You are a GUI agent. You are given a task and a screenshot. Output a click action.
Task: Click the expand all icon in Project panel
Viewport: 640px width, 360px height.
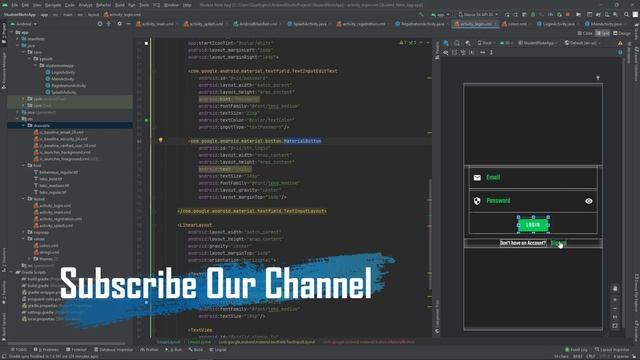pos(109,24)
